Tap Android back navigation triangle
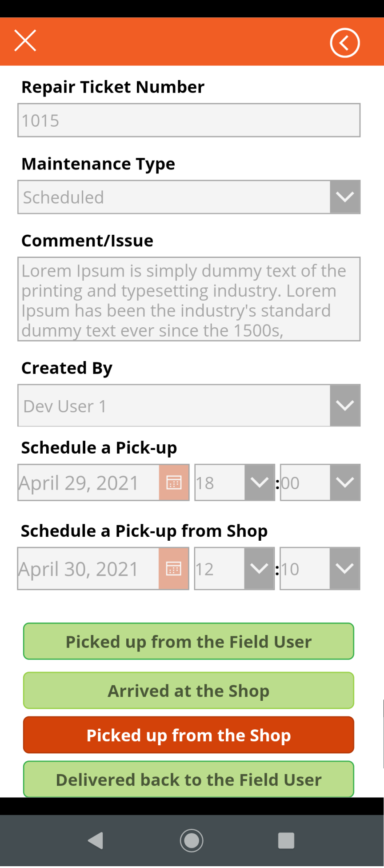 [96, 840]
